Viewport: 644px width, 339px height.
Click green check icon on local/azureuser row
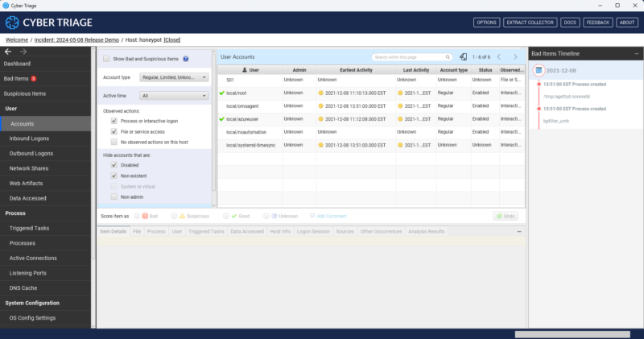222,119
